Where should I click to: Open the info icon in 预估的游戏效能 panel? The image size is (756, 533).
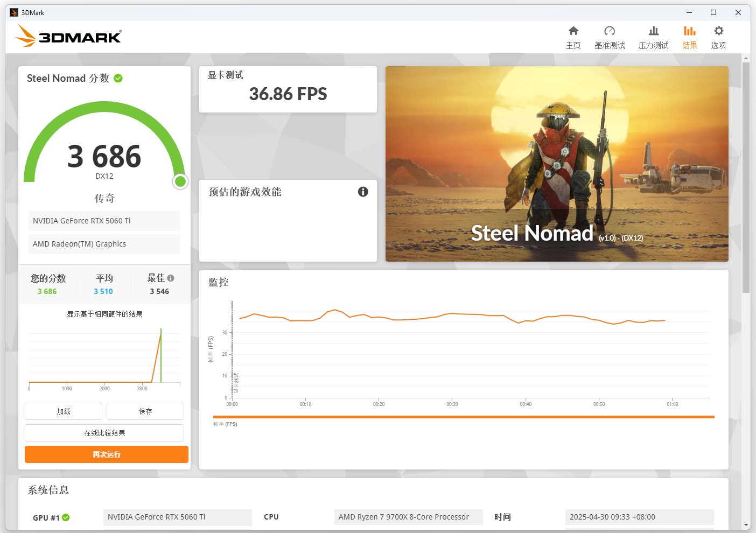(x=363, y=192)
